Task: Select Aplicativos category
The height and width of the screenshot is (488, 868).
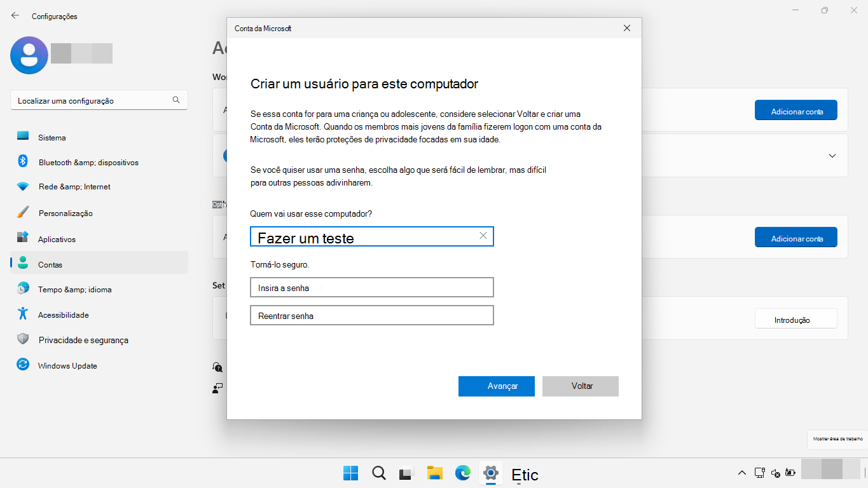Action: (99, 239)
